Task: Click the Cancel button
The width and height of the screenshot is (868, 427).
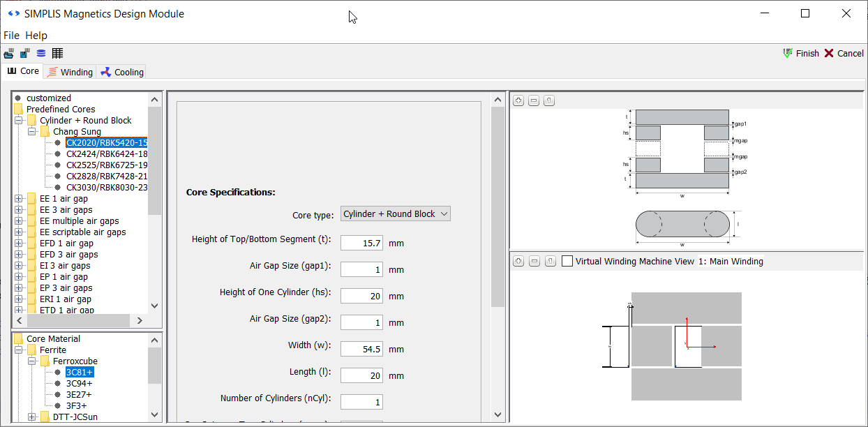Action: click(844, 54)
